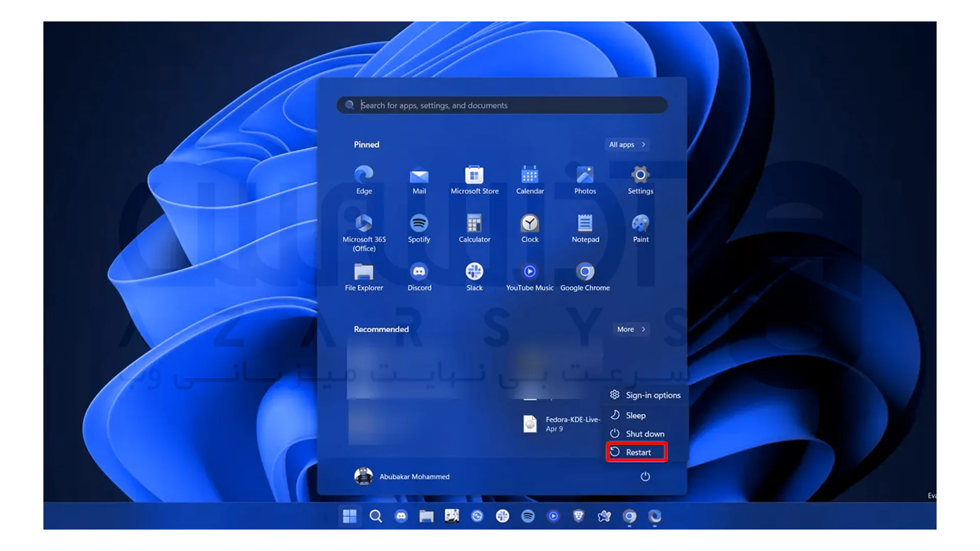Choose Sign-in options from the power menu
Image resolution: width=980 pixels, height=551 pixels.
point(646,395)
